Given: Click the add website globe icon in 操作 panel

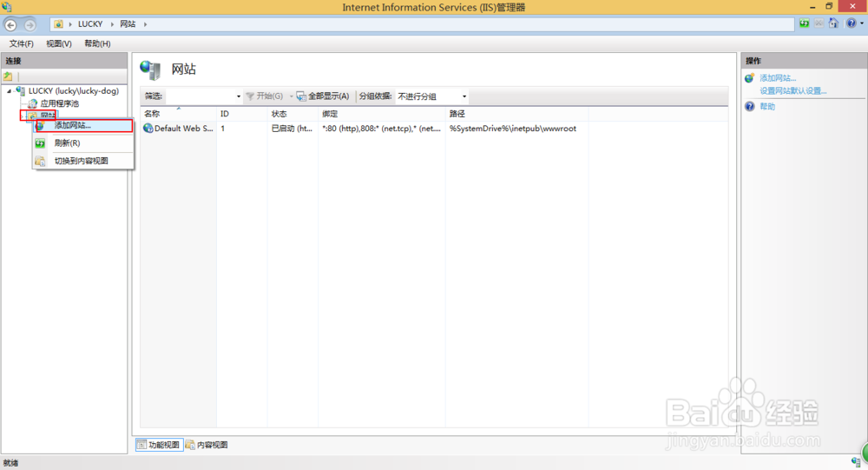Looking at the screenshot, I should click(750, 78).
